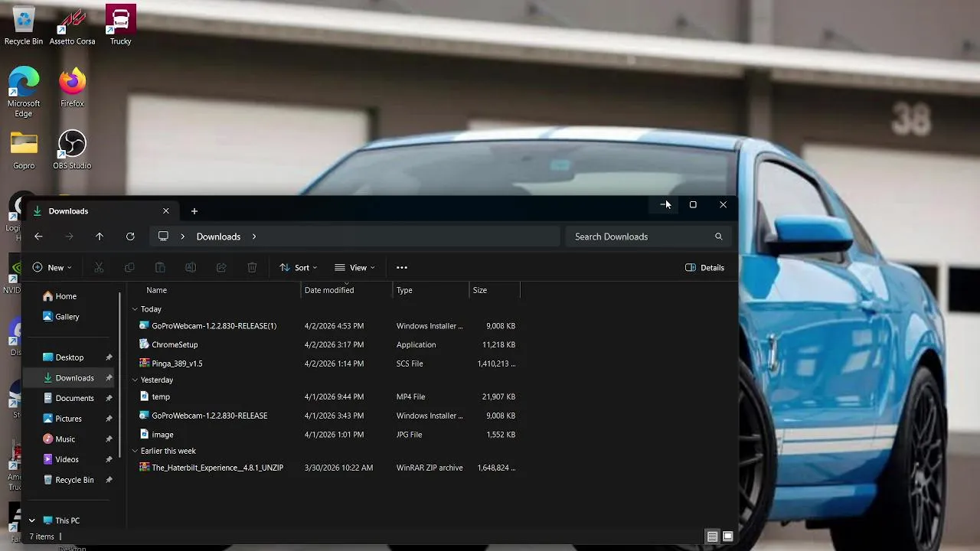The height and width of the screenshot is (551, 980).
Task: Open the Sort dropdown menu
Action: click(298, 268)
